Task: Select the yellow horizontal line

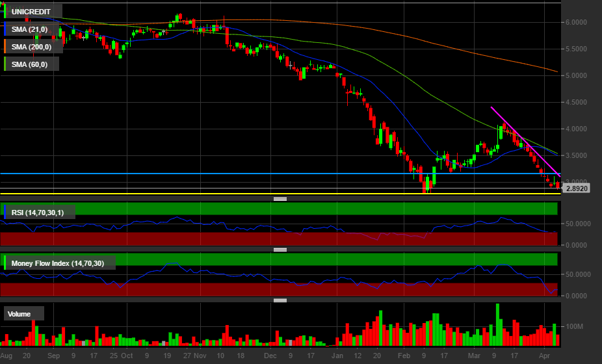Action: (260, 194)
